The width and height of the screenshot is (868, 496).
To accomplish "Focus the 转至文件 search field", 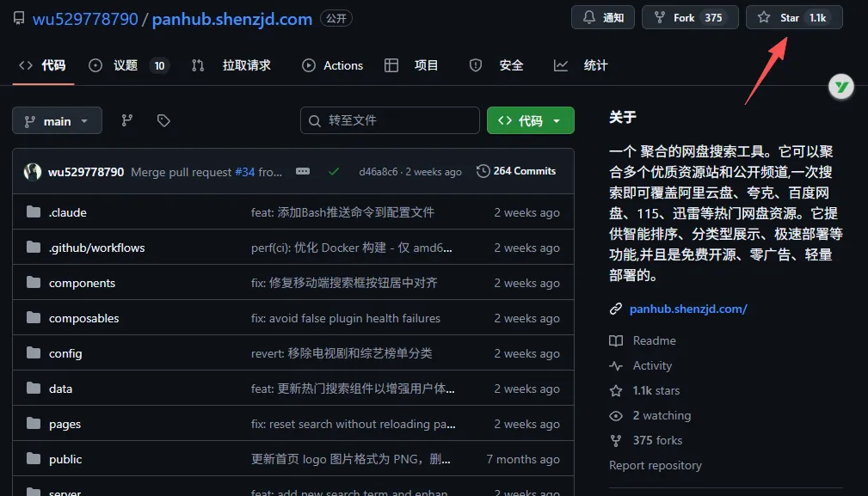I will (x=390, y=120).
